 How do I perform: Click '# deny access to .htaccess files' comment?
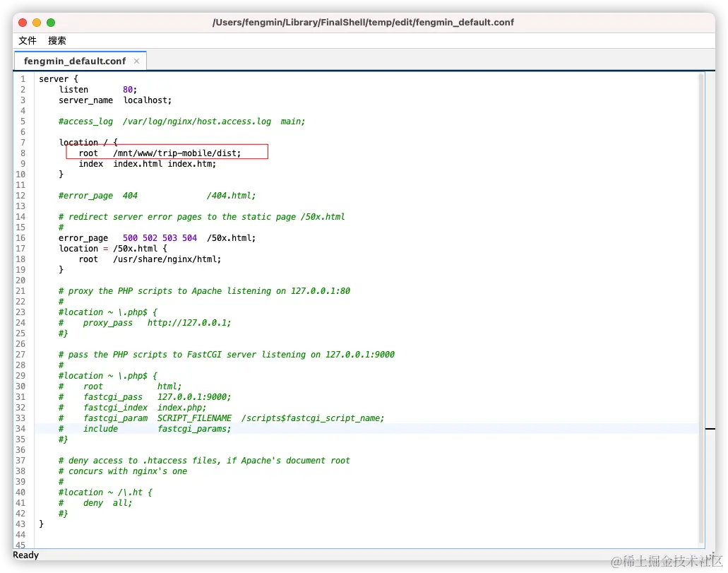tap(204, 461)
